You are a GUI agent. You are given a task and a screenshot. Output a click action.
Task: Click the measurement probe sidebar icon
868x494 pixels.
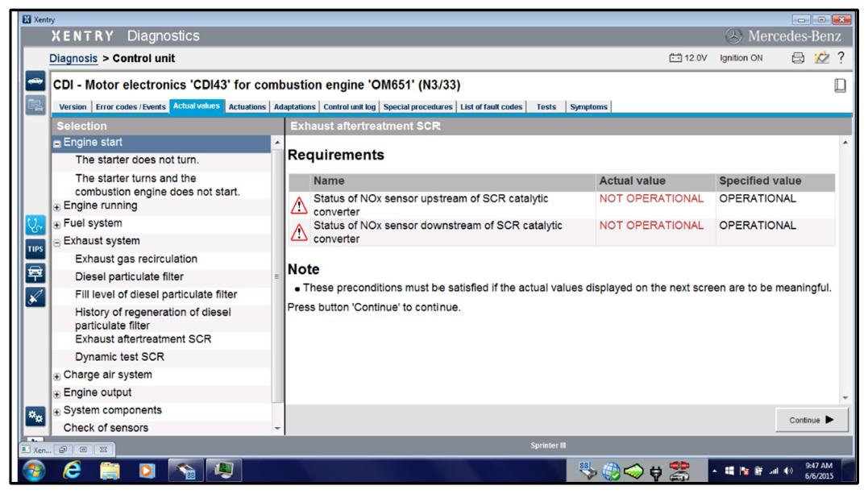35,297
